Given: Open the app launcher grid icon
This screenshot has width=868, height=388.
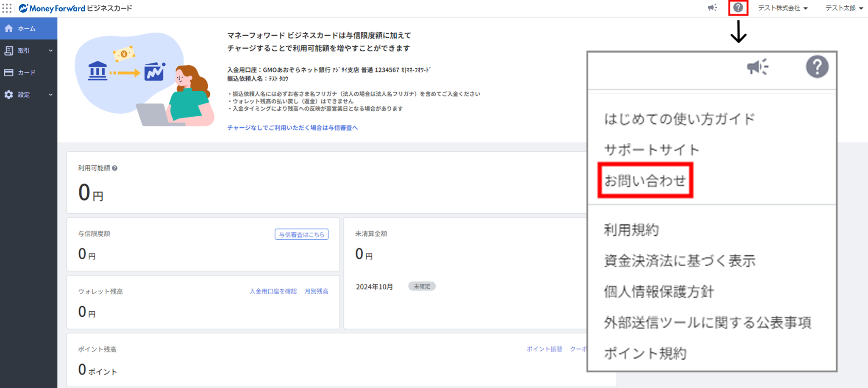Looking at the screenshot, I should click(x=7, y=8).
